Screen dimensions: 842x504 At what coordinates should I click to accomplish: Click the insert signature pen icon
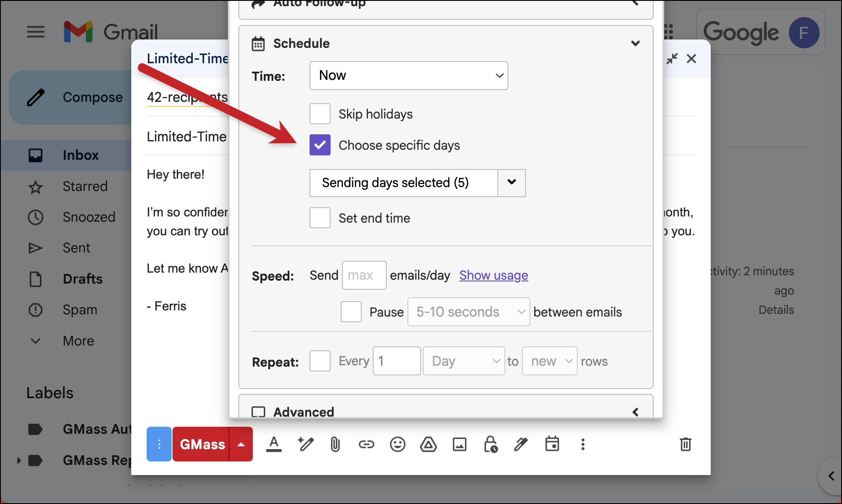521,444
